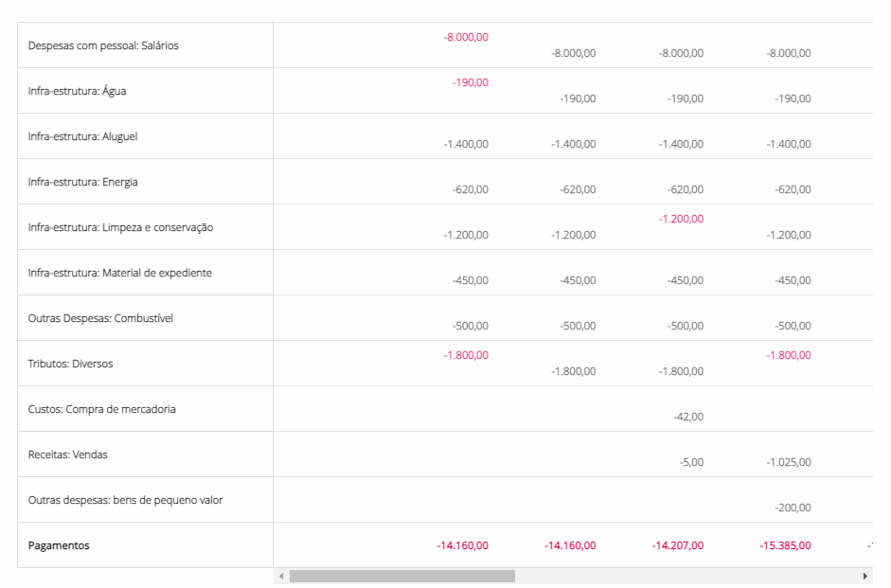Viewport: 891px width, 588px height.
Task: Click 'Infra-estrutura: Limpeza e conservação' label
Action: click(x=120, y=227)
